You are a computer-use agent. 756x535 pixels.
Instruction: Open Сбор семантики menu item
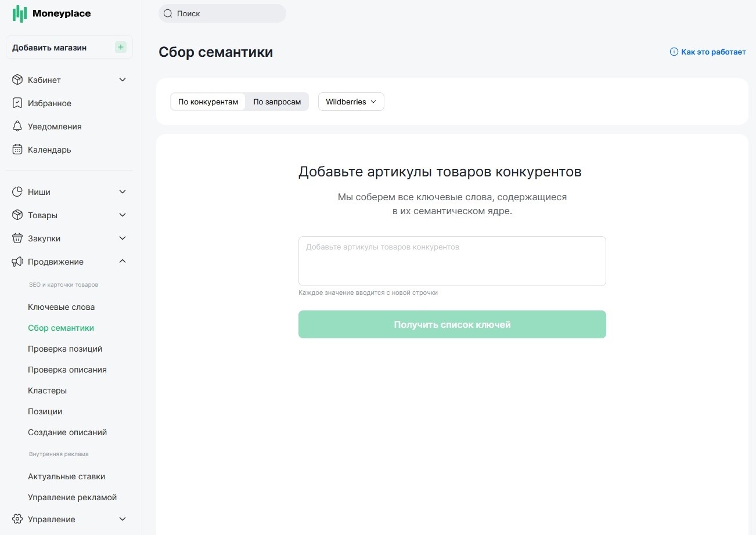[x=61, y=328]
